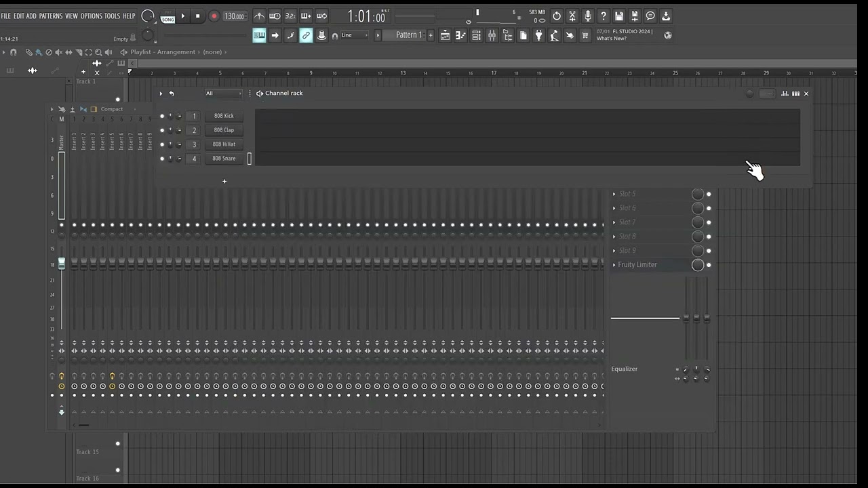Open the Channel rack view icon
The height and width of the screenshot is (488, 868).
click(476, 35)
